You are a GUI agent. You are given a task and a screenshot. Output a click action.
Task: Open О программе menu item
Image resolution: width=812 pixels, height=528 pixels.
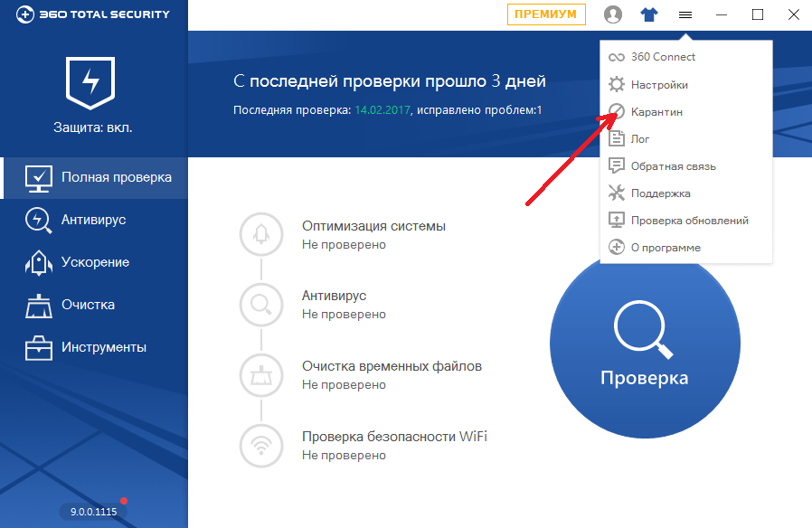pyautogui.click(x=686, y=248)
